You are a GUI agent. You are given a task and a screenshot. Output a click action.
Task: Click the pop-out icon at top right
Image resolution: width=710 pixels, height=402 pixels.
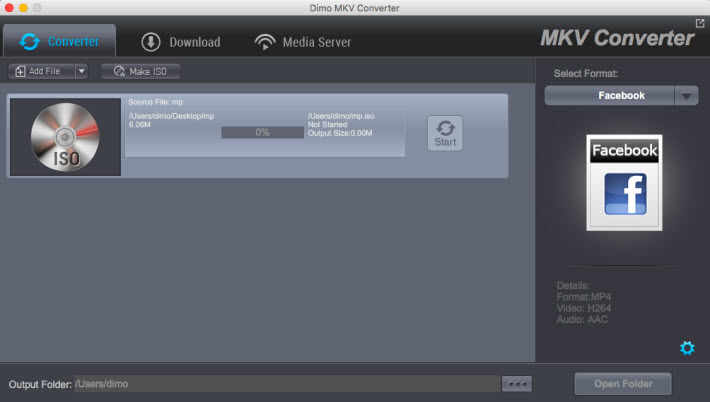click(700, 23)
